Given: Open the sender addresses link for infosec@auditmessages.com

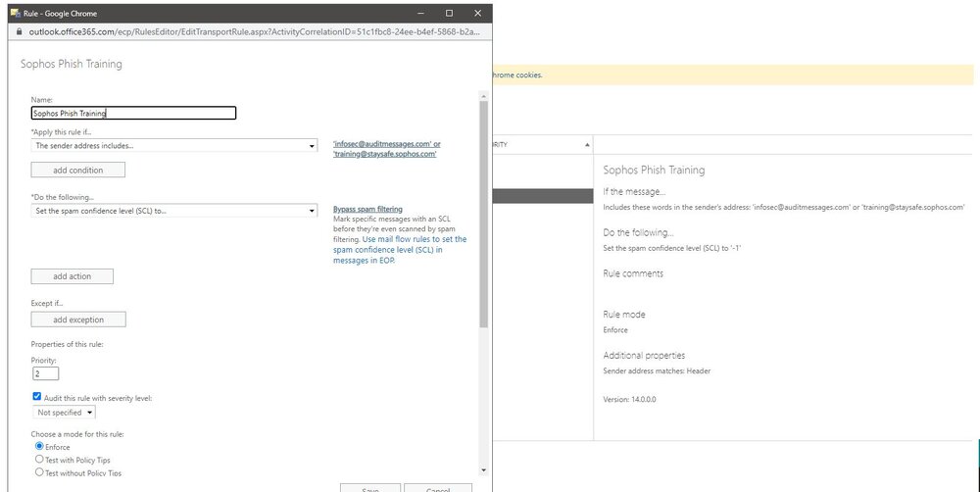Looking at the screenshot, I should click(x=387, y=149).
